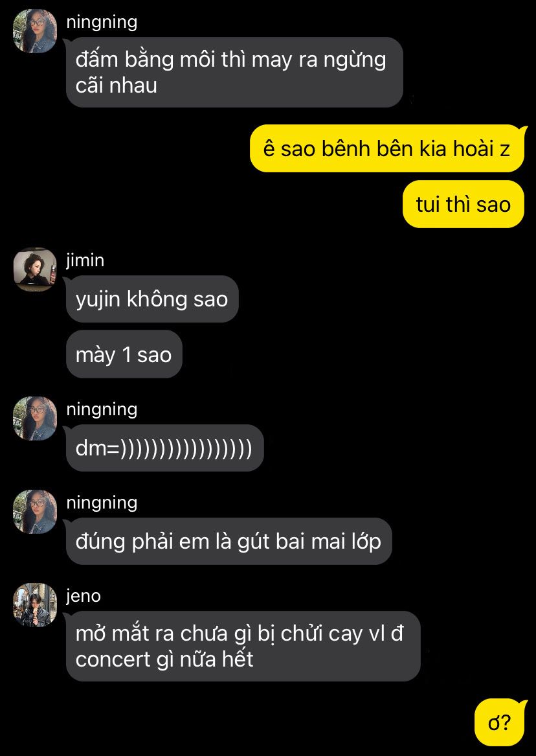
Task: Tap the message 'đúng phải em là gút bai'
Action: click(229, 541)
